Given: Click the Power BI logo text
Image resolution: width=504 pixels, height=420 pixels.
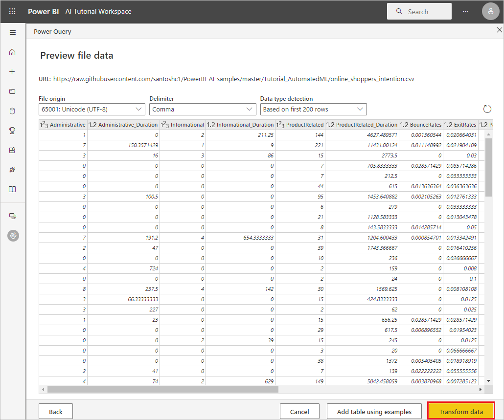Looking at the screenshot, I should (44, 12).
